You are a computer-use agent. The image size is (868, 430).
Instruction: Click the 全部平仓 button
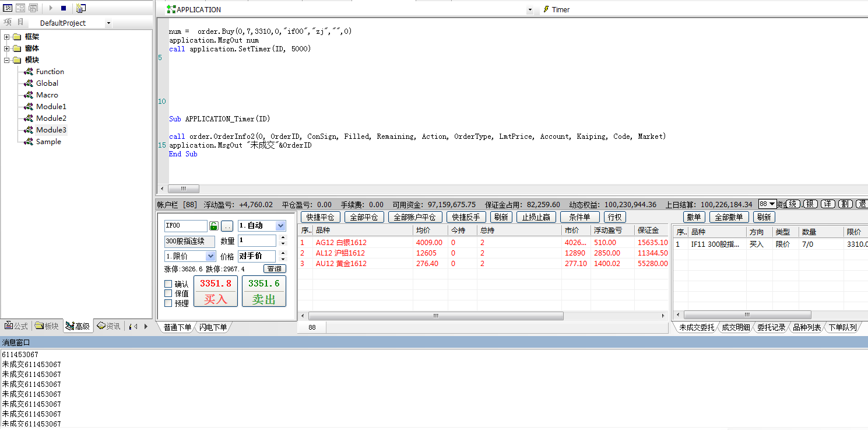[x=364, y=217]
